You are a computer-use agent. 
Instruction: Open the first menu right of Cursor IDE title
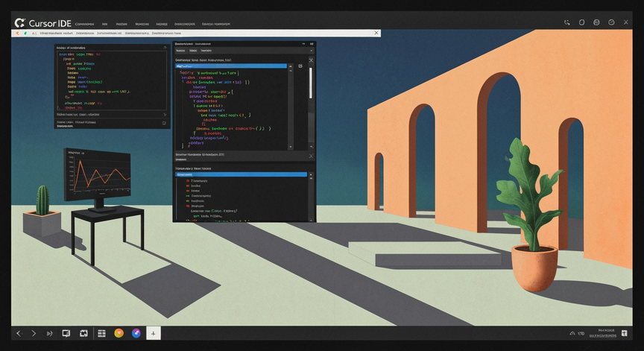[x=85, y=24]
